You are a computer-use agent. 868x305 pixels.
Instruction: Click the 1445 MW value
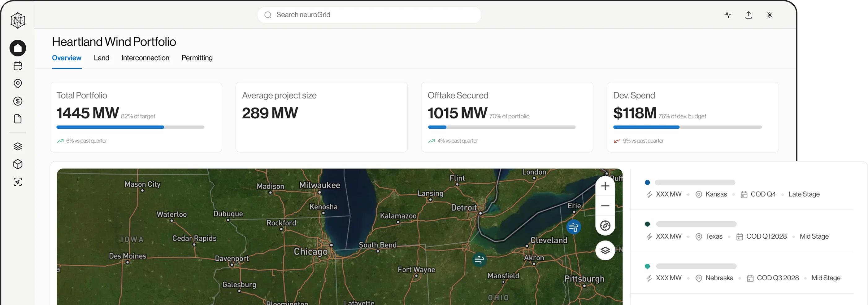coord(88,113)
